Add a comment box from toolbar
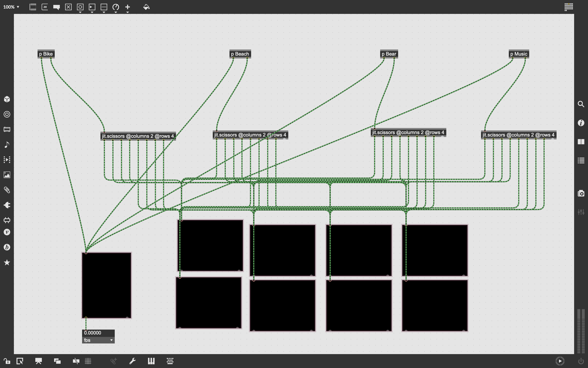The image size is (588, 368). pyautogui.click(x=57, y=7)
